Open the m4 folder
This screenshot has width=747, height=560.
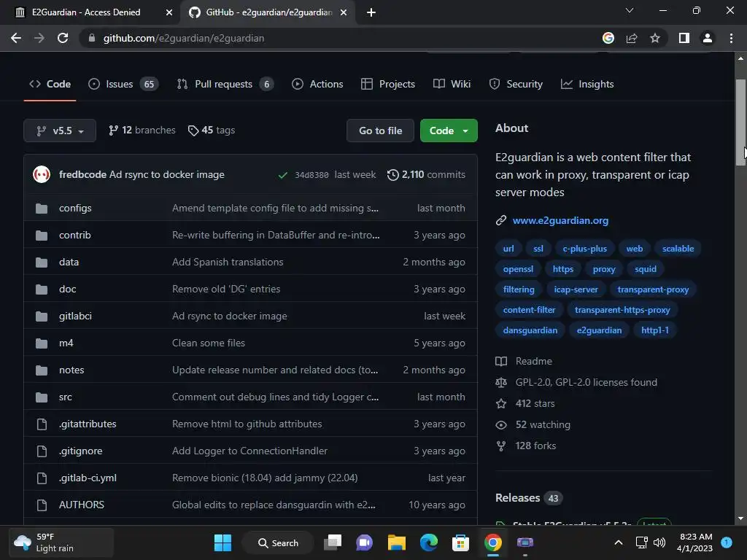(x=66, y=343)
